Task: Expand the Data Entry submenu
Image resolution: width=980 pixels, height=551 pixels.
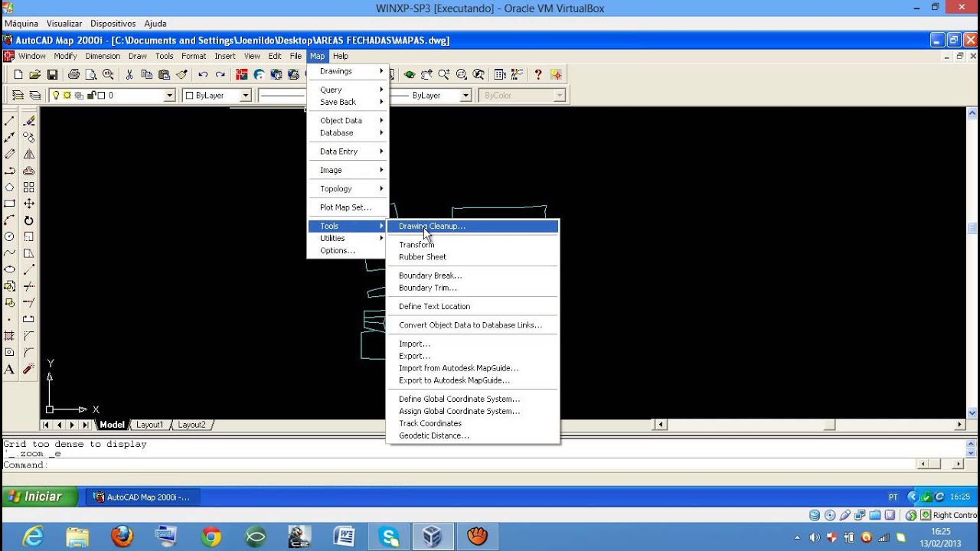Action: pyautogui.click(x=348, y=152)
